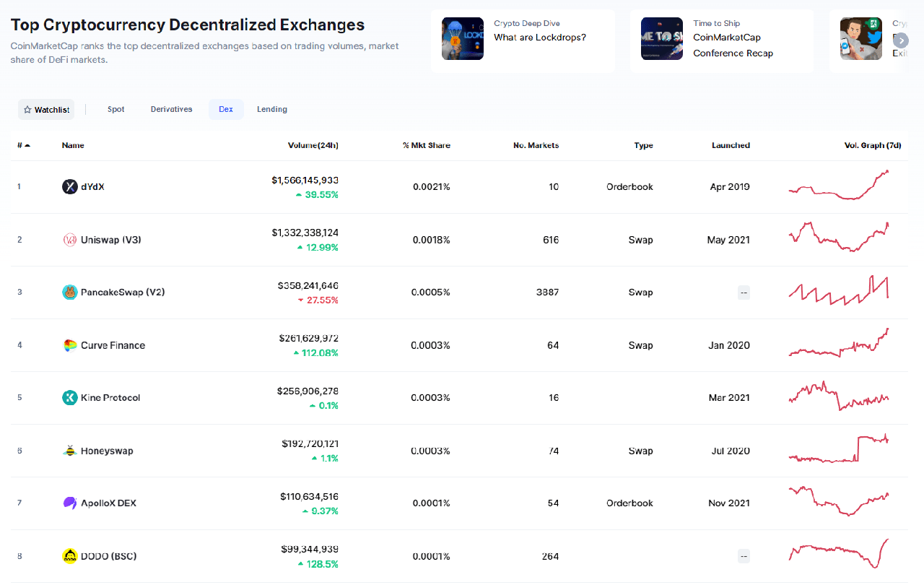The image size is (924, 585).
Task: Switch to the Derivatives tab
Action: pyautogui.click(x=172, y=110)
